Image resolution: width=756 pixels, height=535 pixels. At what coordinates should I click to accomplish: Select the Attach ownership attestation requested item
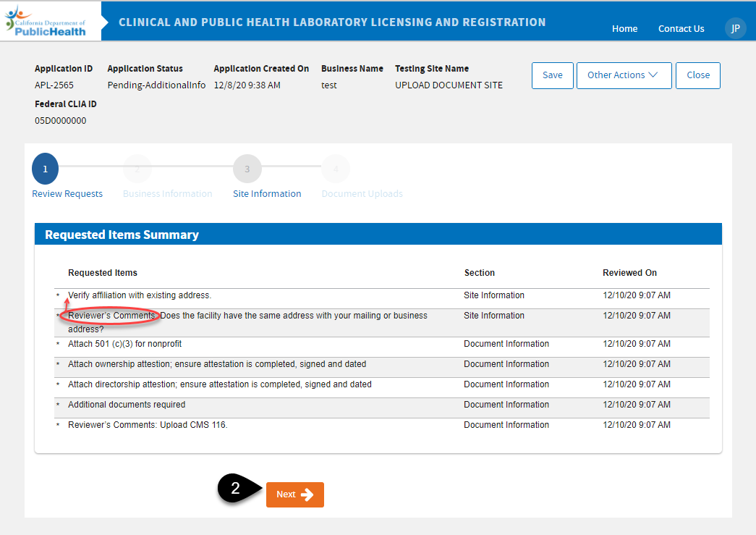coord(217,364)
